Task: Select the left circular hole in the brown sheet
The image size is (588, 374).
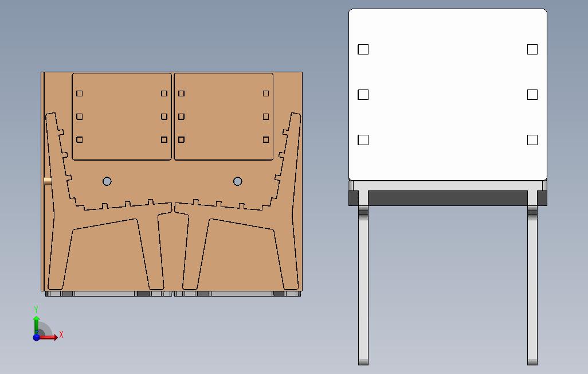Action: [107, 181]
